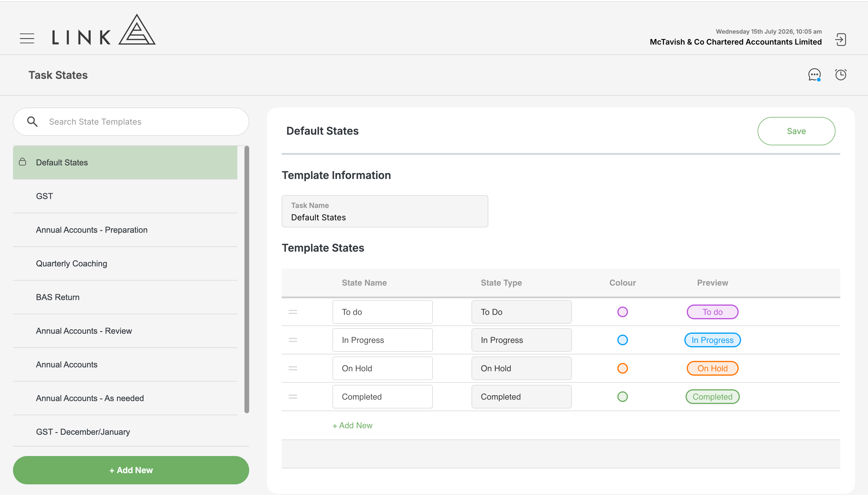Save the Default States template

[796, 131]
